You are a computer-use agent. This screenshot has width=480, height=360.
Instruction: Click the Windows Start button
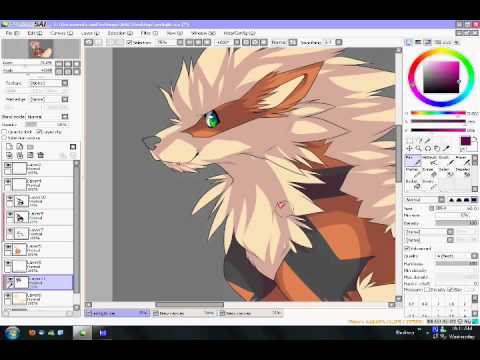click(x=12, y=333)
